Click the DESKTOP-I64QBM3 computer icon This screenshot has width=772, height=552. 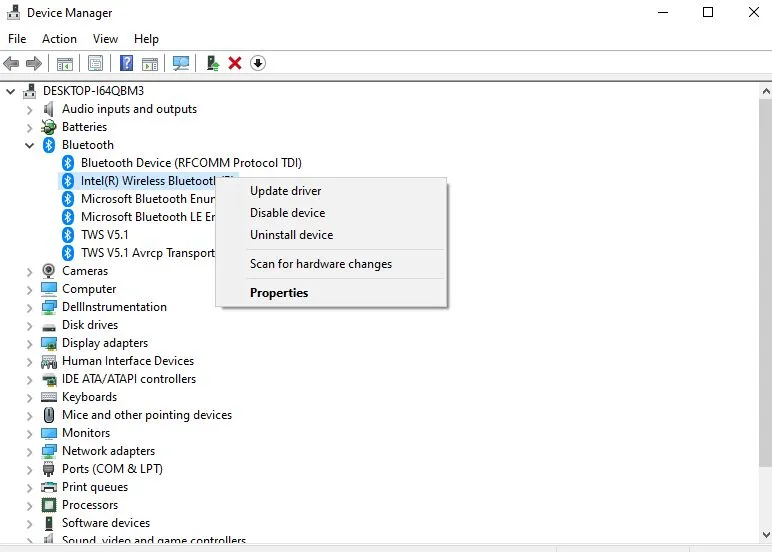coord(30,91)
